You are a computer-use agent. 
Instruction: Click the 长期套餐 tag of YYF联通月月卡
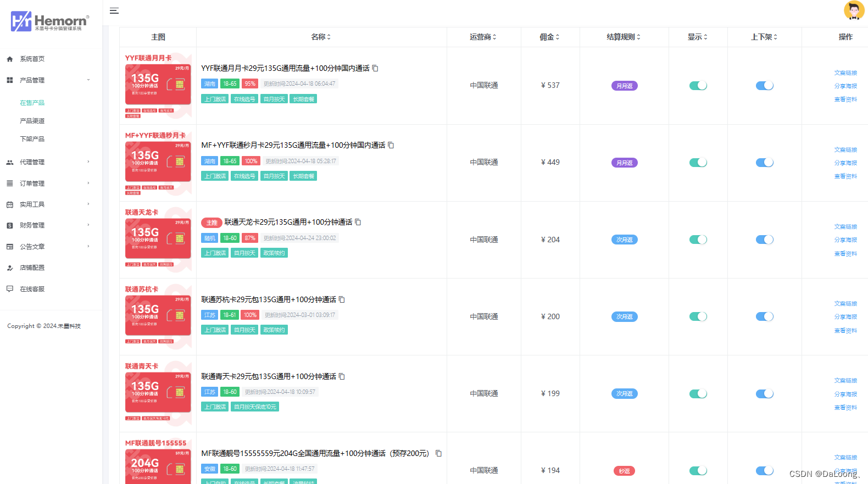click(303, 99)
